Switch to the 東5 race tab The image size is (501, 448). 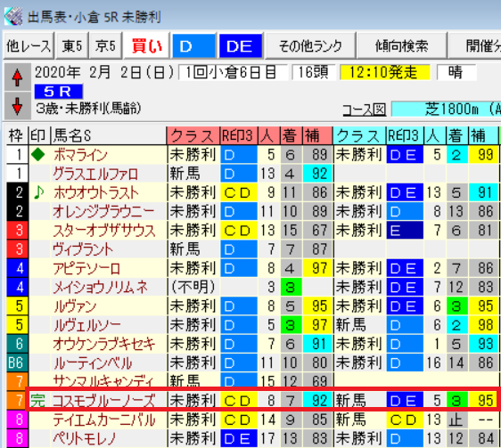(x=72, y=46)
